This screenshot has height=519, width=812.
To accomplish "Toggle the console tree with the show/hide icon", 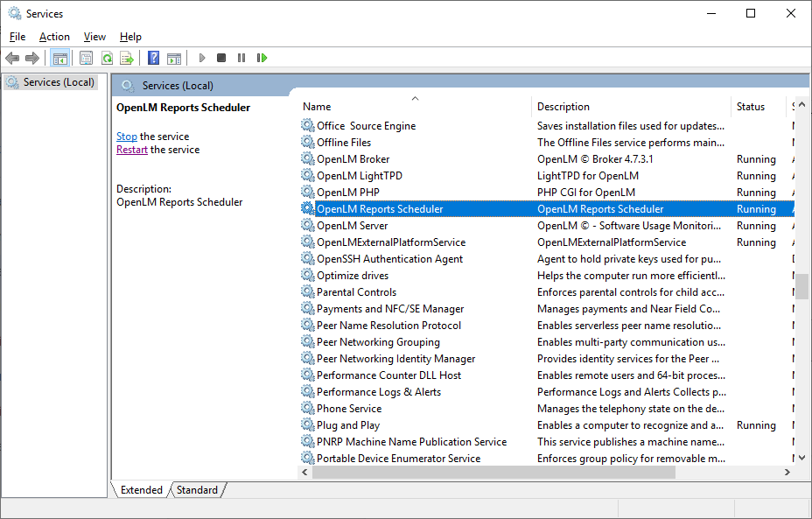I will click(x=59, y=58).
